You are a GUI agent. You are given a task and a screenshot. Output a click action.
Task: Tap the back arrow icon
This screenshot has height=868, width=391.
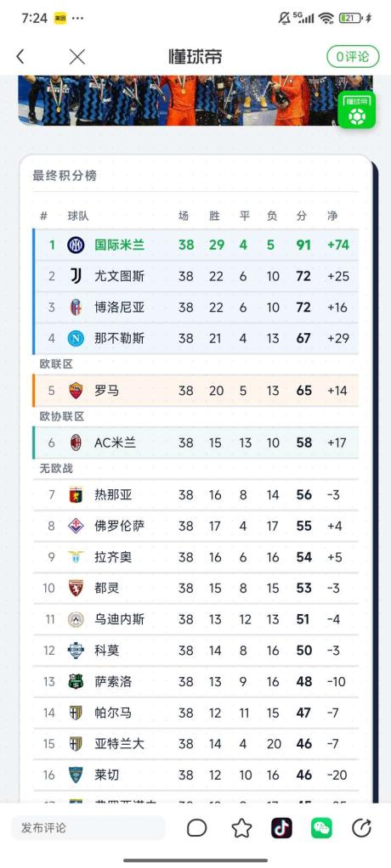[20, 56]
